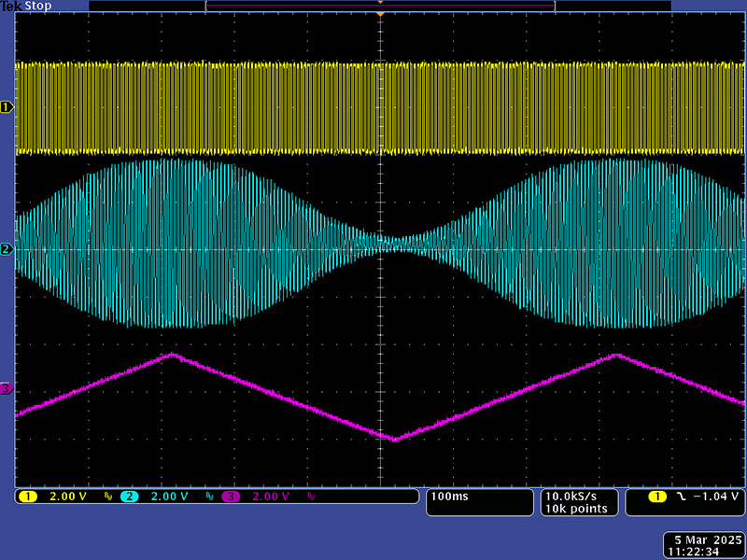Viewport: 747px width, 560px height.
Task: Click the 10k points record length readout
Action: click(576, 509)
